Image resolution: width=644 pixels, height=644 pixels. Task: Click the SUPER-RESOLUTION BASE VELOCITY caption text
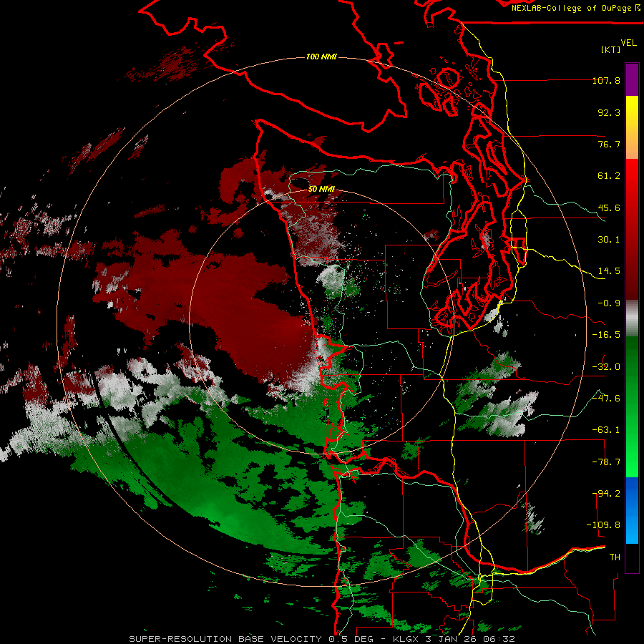coord(225,639)
